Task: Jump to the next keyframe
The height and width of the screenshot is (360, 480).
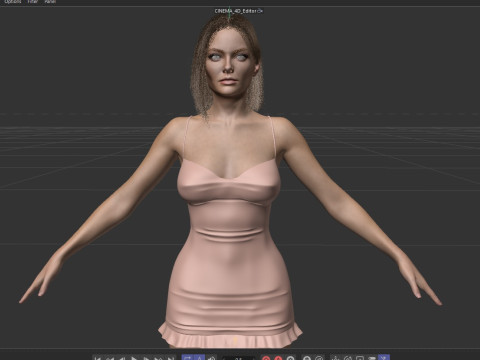Action: [158, 358]
